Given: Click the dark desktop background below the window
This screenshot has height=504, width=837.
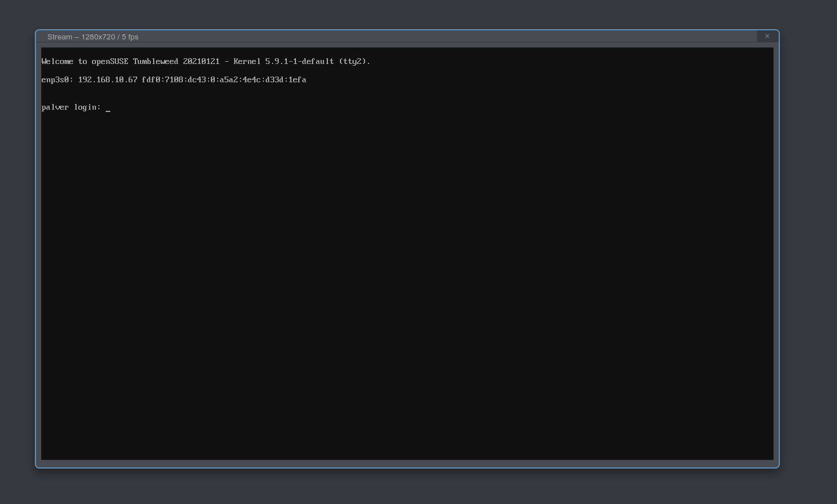Looking at the screenshot, I should pyautogui.click(x=407, y=487).
